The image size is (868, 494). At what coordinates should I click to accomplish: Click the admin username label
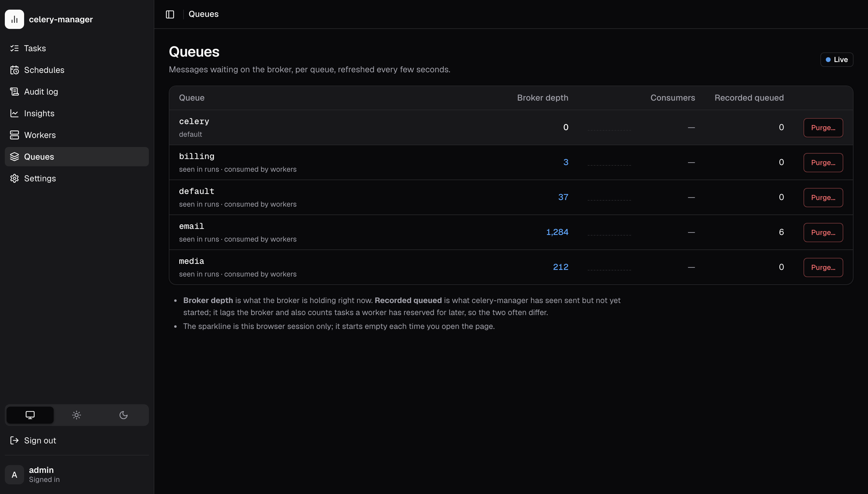pos(41,470)
